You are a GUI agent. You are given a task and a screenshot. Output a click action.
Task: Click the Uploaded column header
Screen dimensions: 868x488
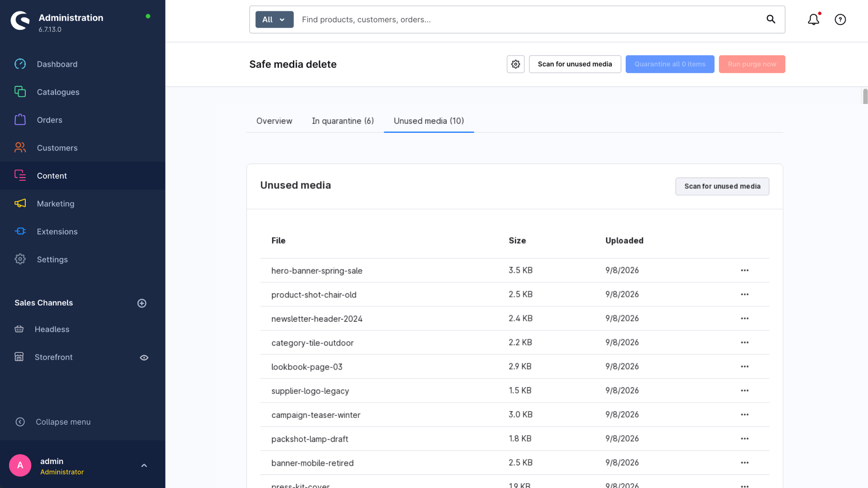[x=624, y=241]
